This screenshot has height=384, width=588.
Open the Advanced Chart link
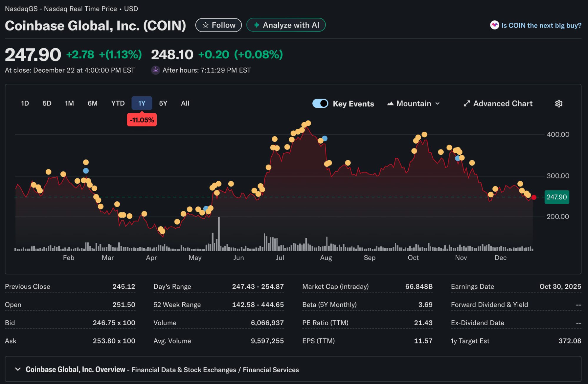[502, 104]
